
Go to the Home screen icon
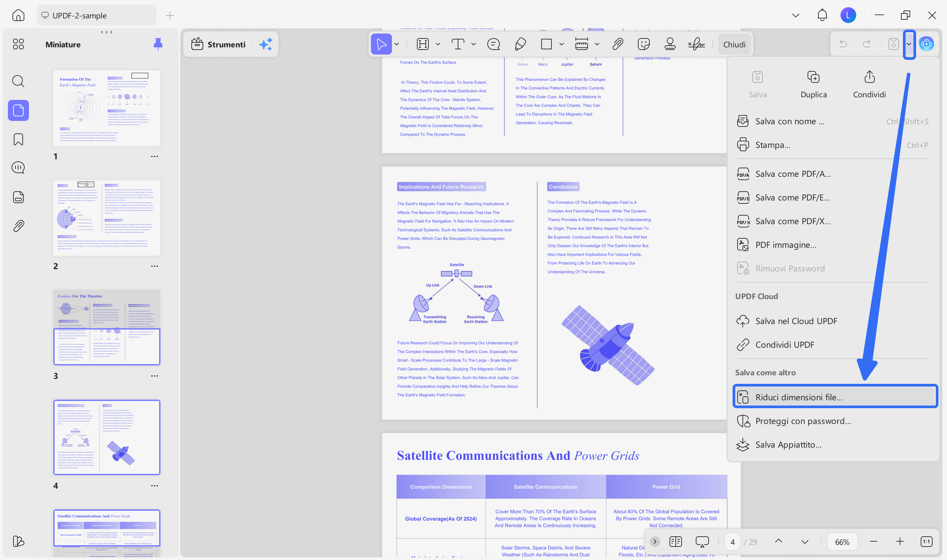[x=18, y=15]
